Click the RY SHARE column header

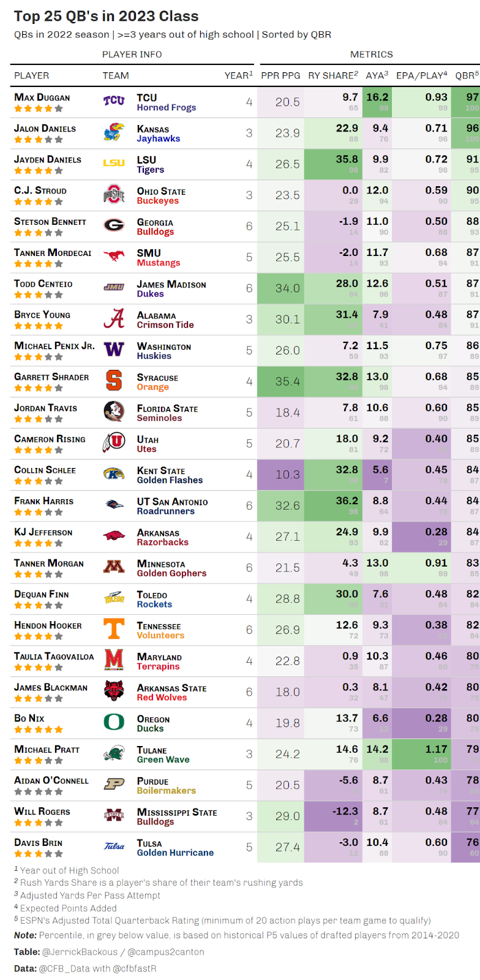tap(333, 75)
